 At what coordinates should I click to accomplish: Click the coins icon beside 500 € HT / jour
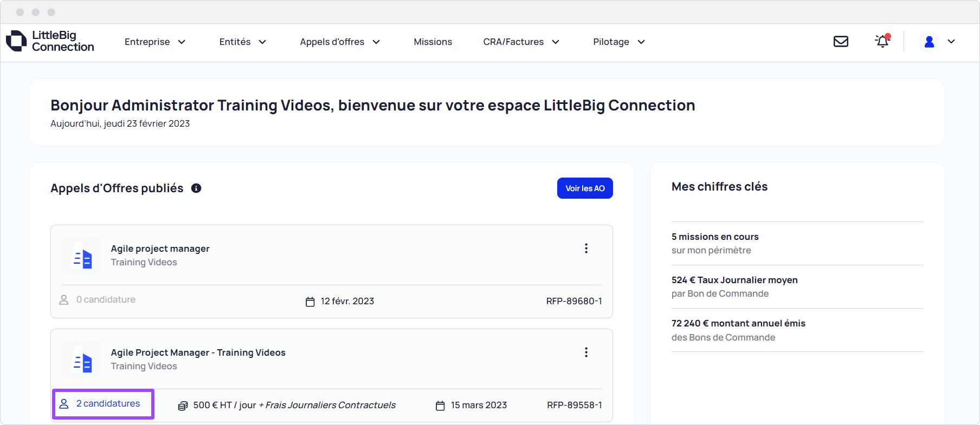pyautogui.click(x=183, y=406)
